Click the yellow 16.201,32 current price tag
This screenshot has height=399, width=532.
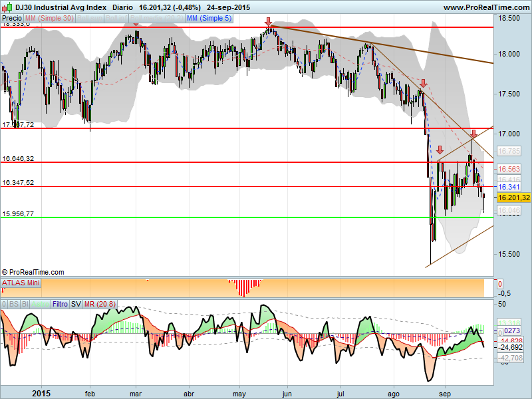tap(513, 198)
